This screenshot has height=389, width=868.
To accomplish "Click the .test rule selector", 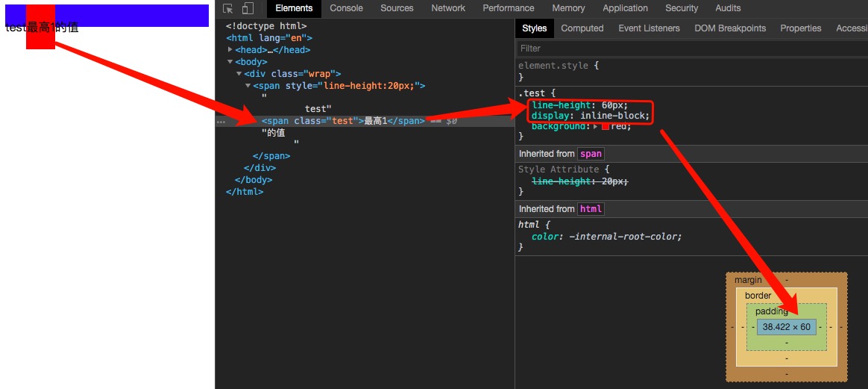I will (x=532, y=93).
